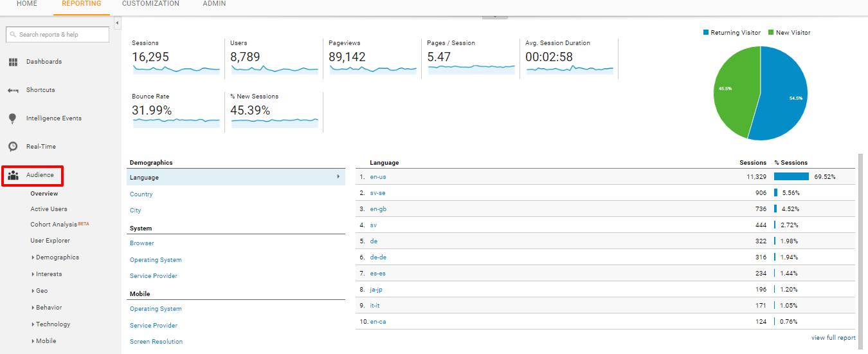Viewport: 868px width, 354px height.
Task: Open the Intelligence Events lightbulb icon
Action: point(13,118)
